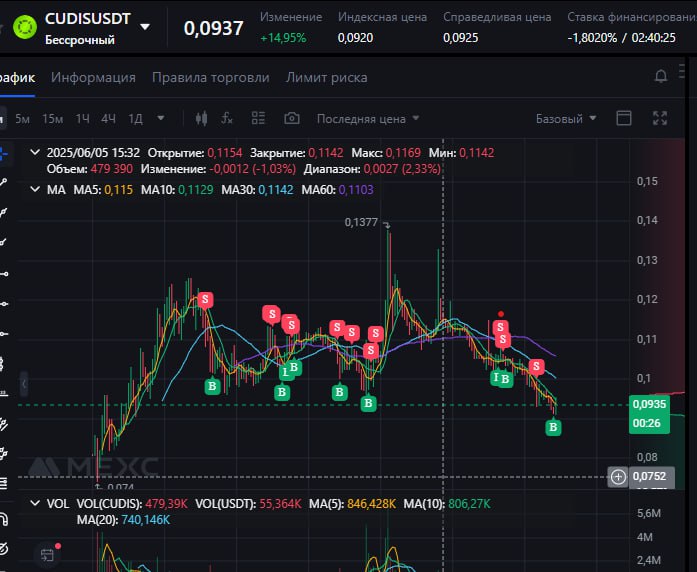
Task: Click the leftmost B buy marker
Action: pyautogui.click(x=212, y=386)
